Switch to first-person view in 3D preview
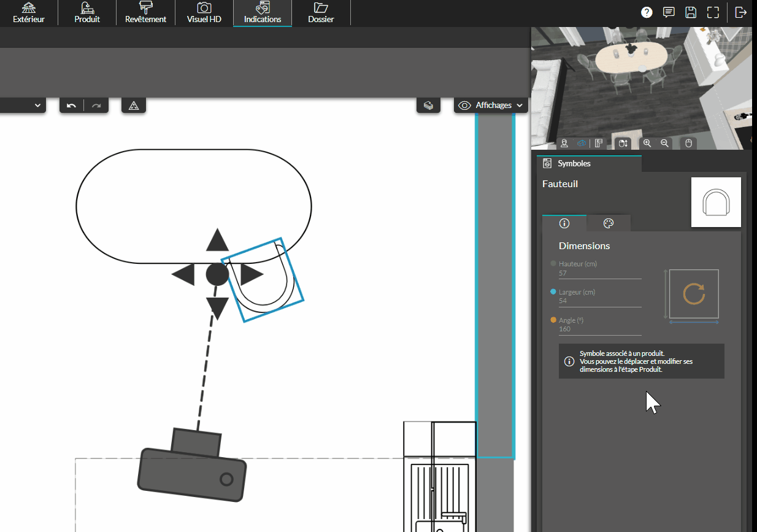757x532 pixels. click(564, 143)
